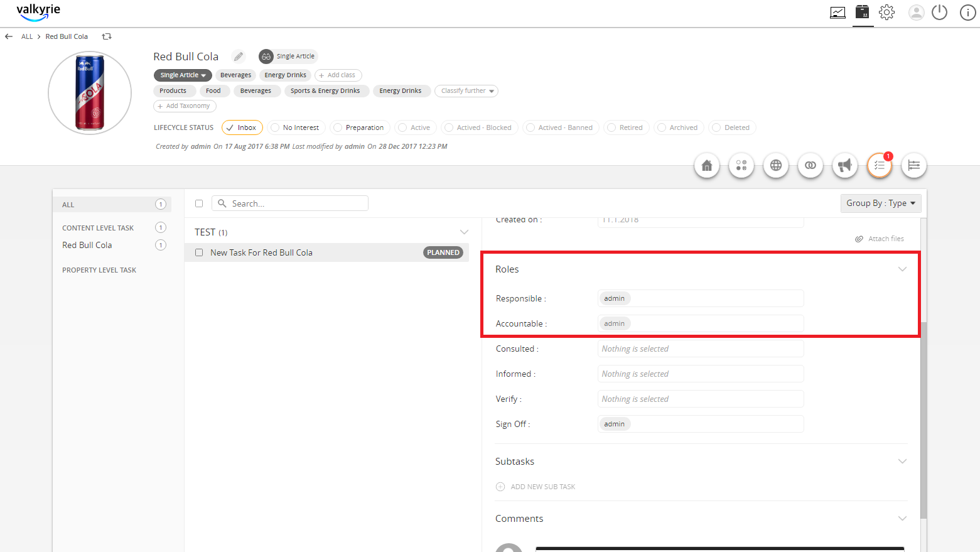
Task: Collapse the TEST task group chevron
Action: [x=464, y=232]
